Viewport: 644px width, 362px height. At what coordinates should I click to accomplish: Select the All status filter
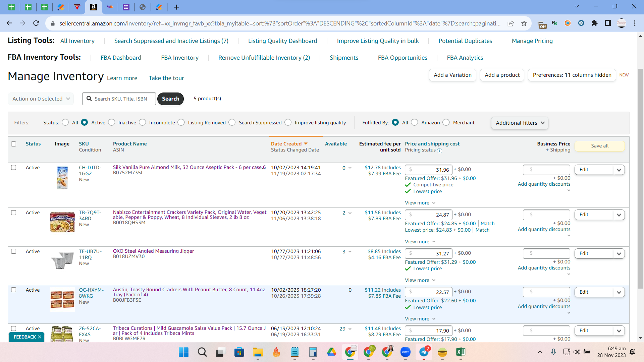(x=65, y=123)
